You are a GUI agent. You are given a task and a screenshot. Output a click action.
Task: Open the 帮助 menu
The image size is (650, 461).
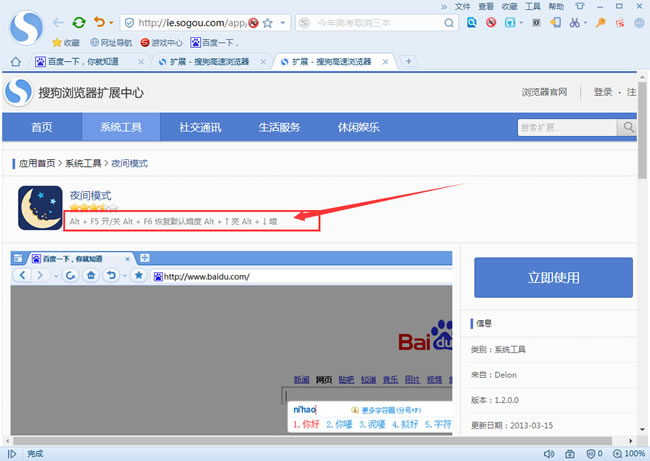tap(556, 6)
